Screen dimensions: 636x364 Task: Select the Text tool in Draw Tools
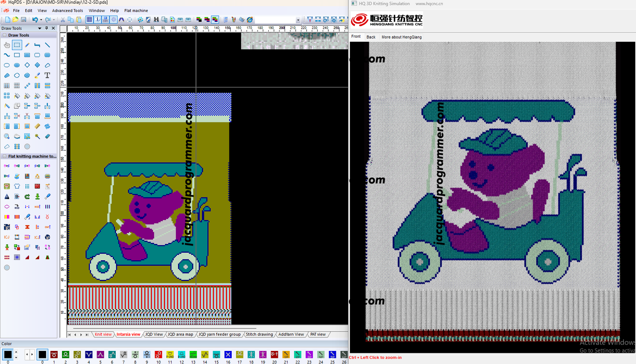point(47,75)
